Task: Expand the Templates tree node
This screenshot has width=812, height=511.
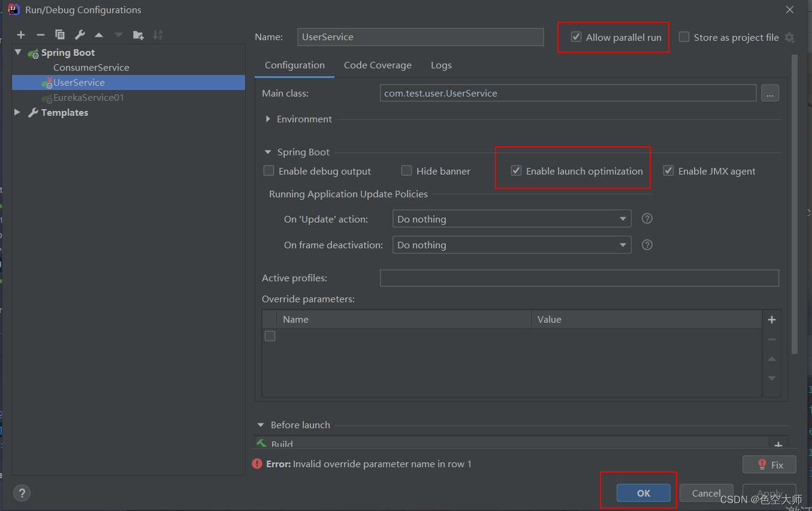Action: [x=17, y=112]
